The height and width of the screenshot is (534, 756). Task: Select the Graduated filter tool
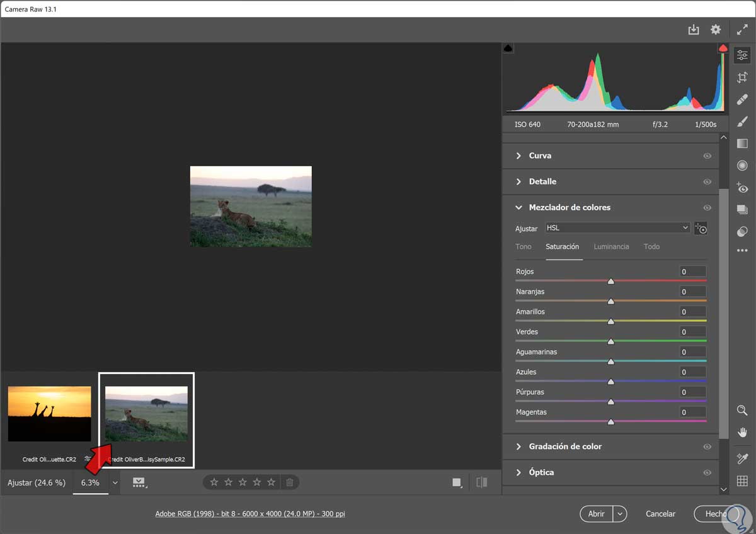point(742,144)
